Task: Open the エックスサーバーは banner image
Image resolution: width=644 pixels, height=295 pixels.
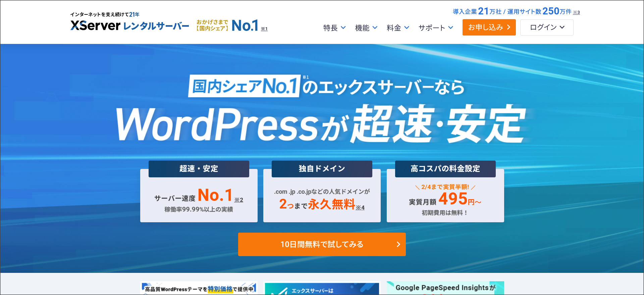Action: coord(322,289)
